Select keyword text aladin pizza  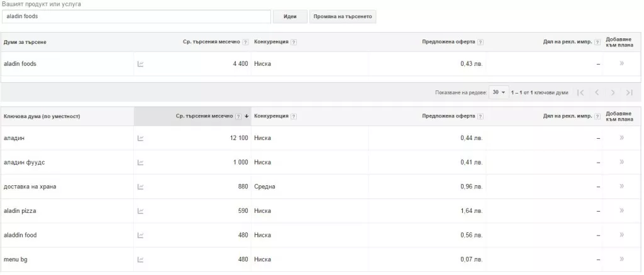(20, 211)
